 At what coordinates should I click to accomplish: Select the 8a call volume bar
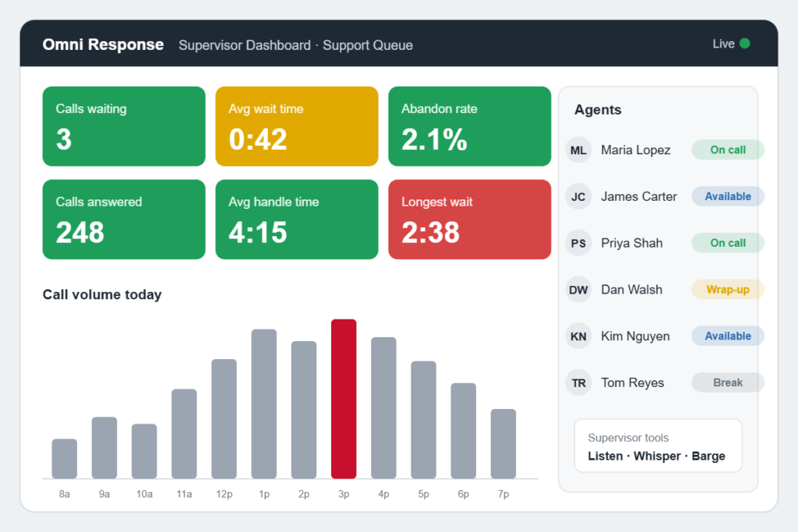pyautogui.click(x=65, y=459)
